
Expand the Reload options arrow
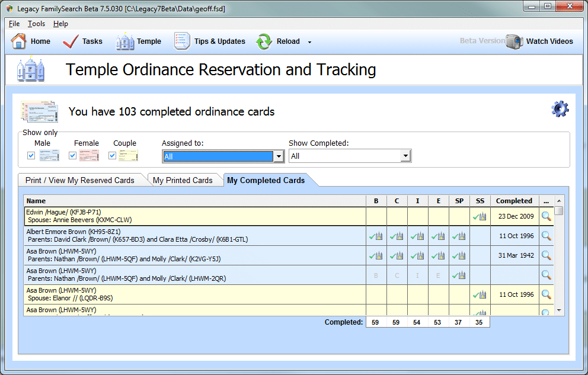pos(309,42)
